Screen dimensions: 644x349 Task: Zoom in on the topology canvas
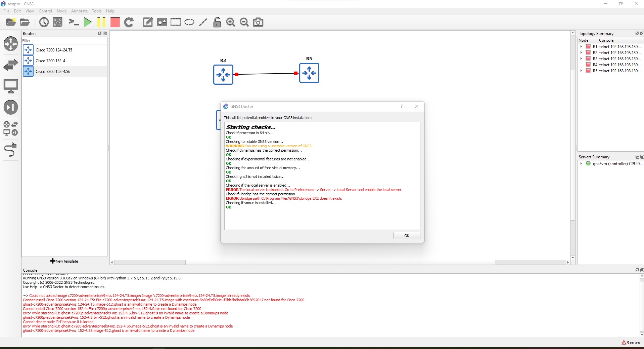click(230, 22)
